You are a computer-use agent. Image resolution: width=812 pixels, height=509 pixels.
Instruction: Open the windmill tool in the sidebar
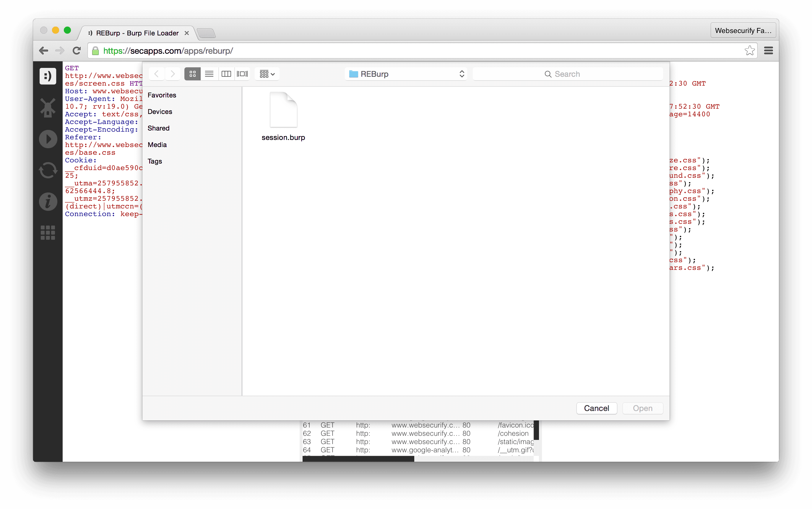48,108
